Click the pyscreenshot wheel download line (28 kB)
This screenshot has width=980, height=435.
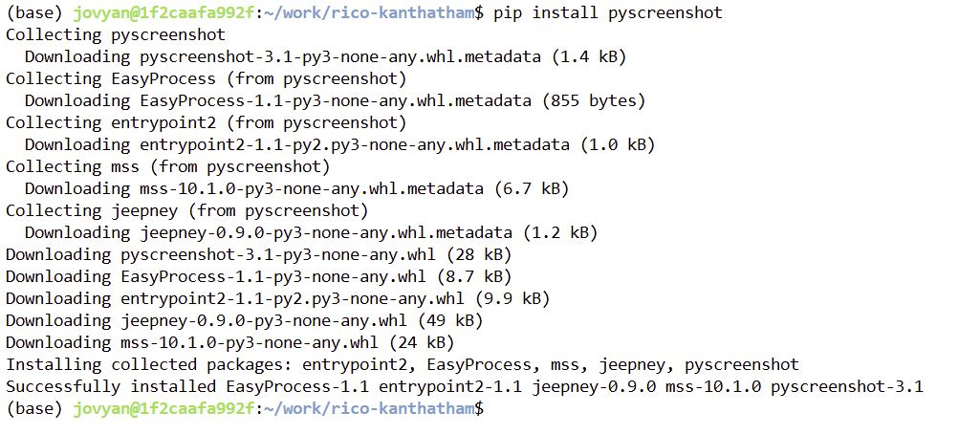pos(258,254)
